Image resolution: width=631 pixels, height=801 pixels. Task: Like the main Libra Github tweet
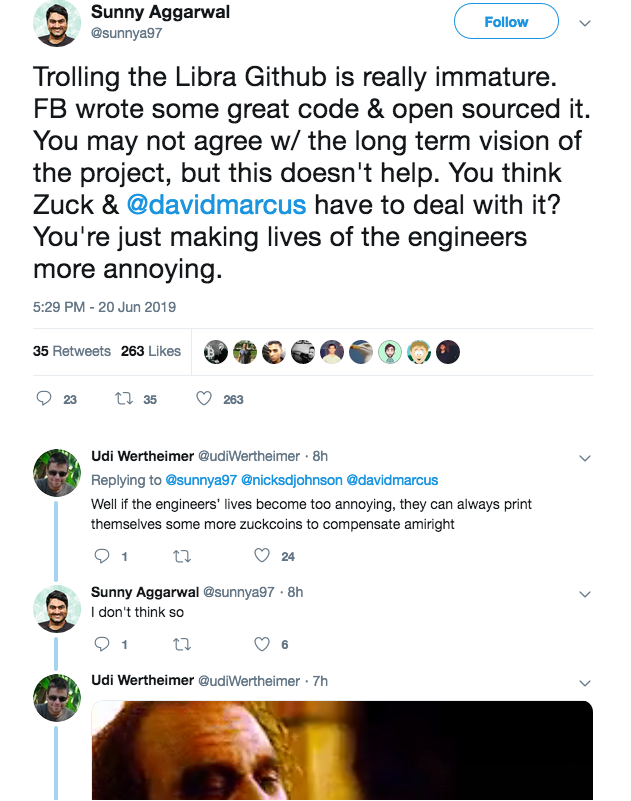point(204,399)
